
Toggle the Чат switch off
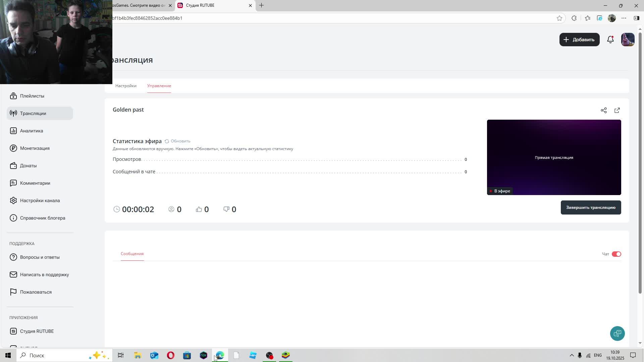tap(616, 254)
